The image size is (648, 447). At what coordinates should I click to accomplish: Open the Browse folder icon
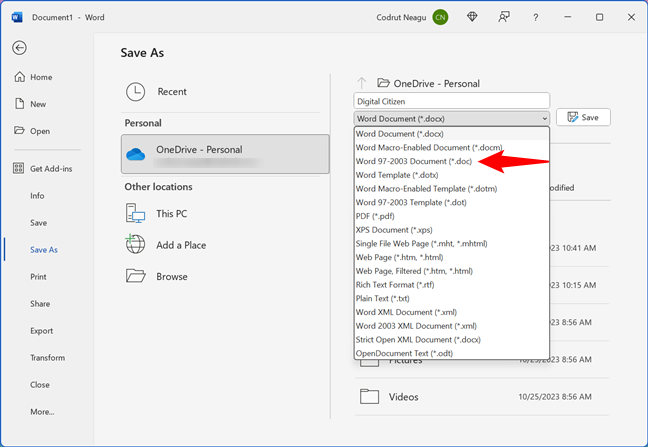pyautogui.click(x=136, y=276)
